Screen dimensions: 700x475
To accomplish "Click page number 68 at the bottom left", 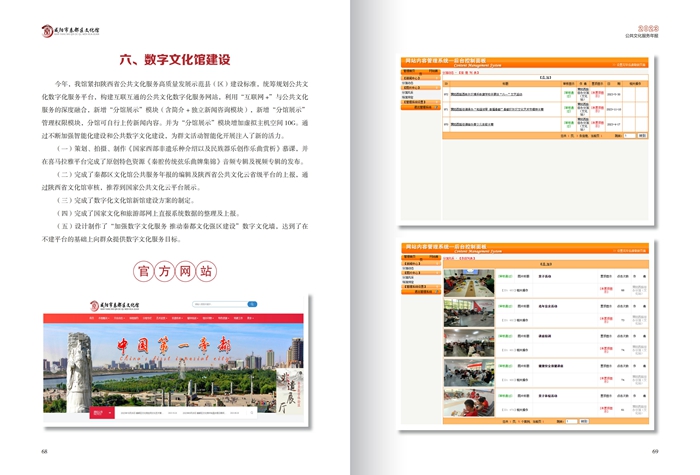I will click(44, 451).
